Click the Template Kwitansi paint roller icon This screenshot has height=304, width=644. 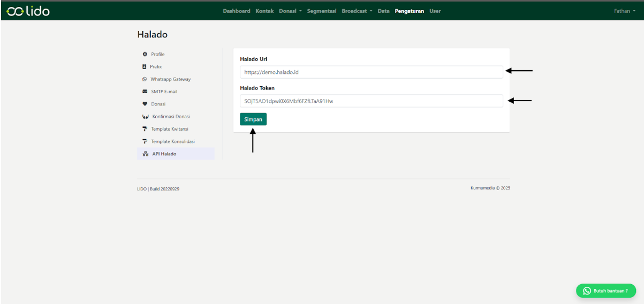(x=145, y=129)
